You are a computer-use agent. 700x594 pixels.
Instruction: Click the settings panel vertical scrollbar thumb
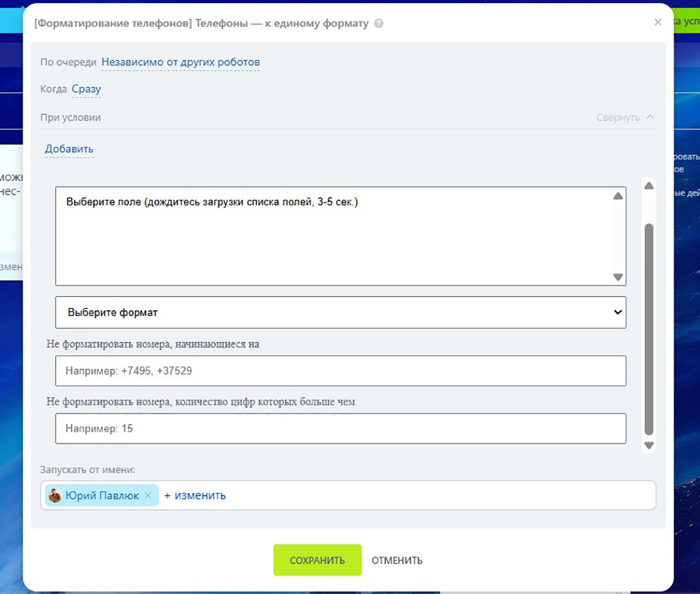coord(649,329)
